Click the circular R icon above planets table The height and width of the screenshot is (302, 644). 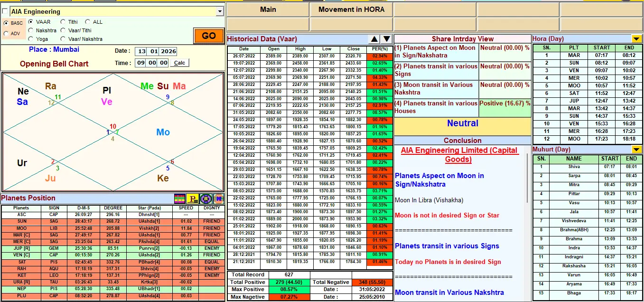click(205, 198)
